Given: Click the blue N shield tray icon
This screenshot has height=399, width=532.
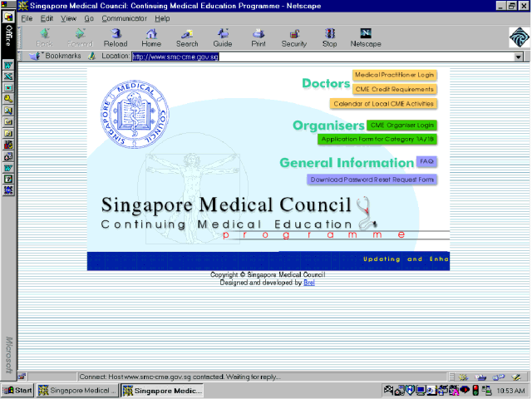Looking at the screenshot, I should click(410, 391).
